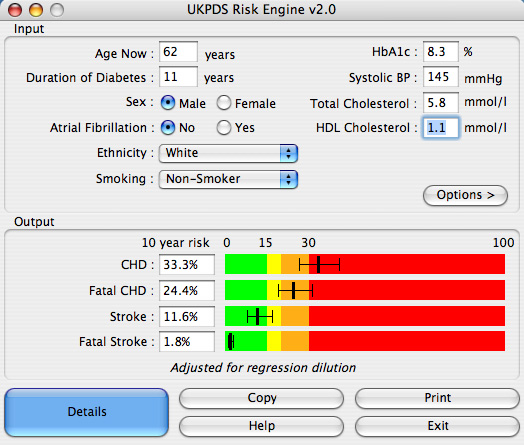Select the Male sex radio button
Image resolution: width=524 pixels, height=445 pixels.
pos(168,103)
